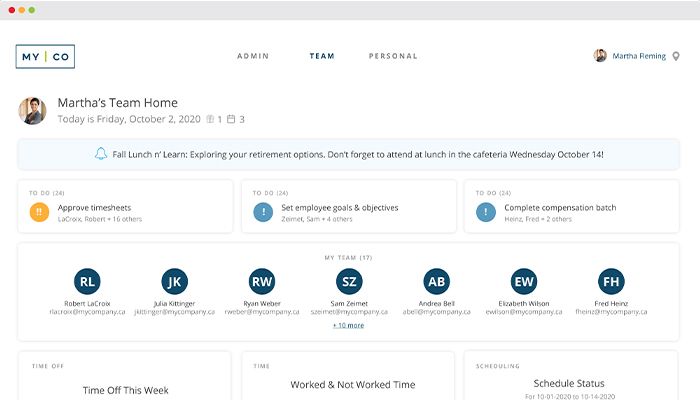Click the name Robert LaCroix
This screenshot has height=400, width=700.
[x=87, y=304]
